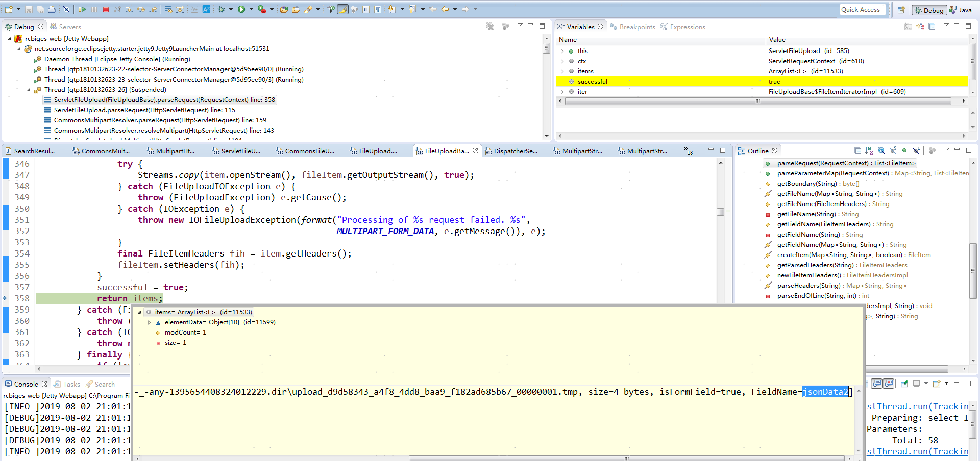980x461 pixels.
Task: Toggle Mark Occurrences highlighter icon
Action: 343,9
